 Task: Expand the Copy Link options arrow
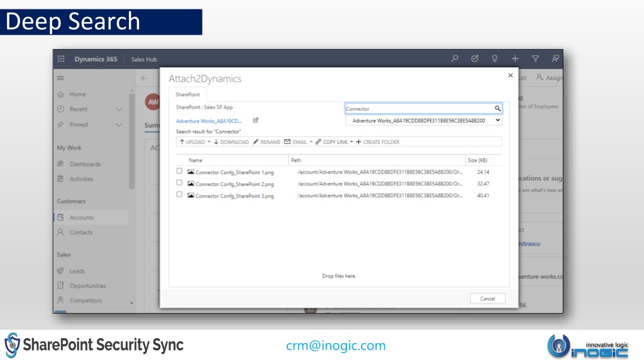[x=352, y=142]
